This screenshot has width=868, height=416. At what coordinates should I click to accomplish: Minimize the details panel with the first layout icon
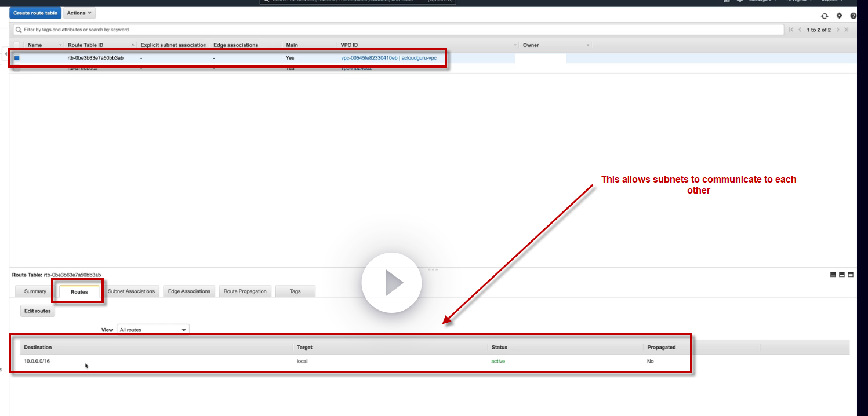[x=833, y=275]
